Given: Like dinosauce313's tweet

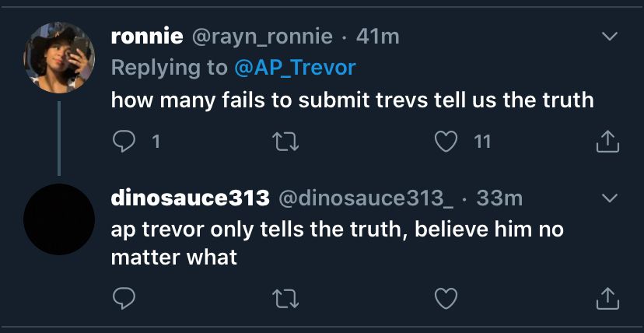Looking at the screenshot, I should coord(446,297).
